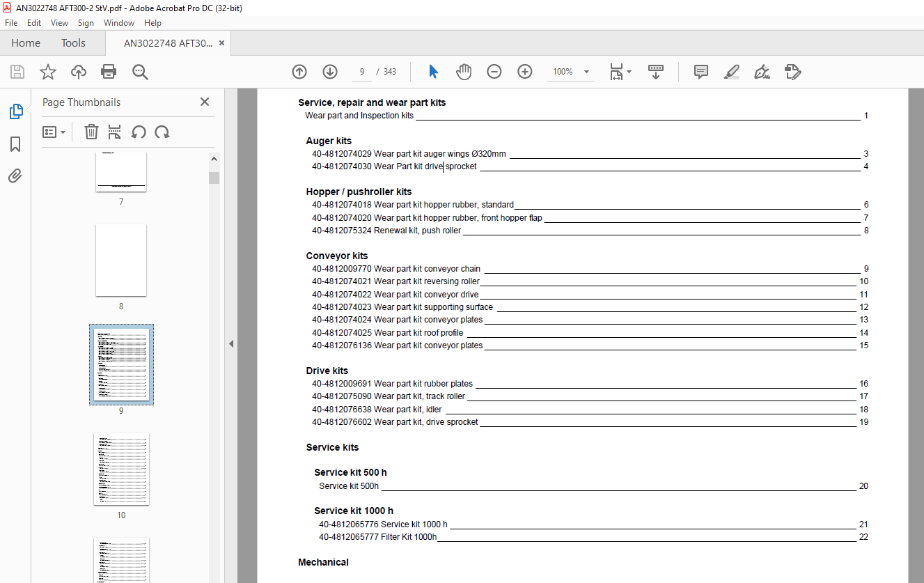This screenshot has height=583, width=924.
Task: Zoom in with plus button
Action: click(525, 72)
